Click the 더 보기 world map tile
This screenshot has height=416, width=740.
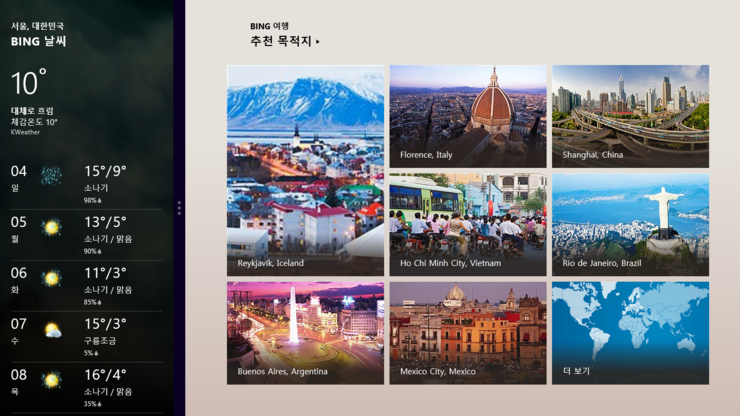630,333
